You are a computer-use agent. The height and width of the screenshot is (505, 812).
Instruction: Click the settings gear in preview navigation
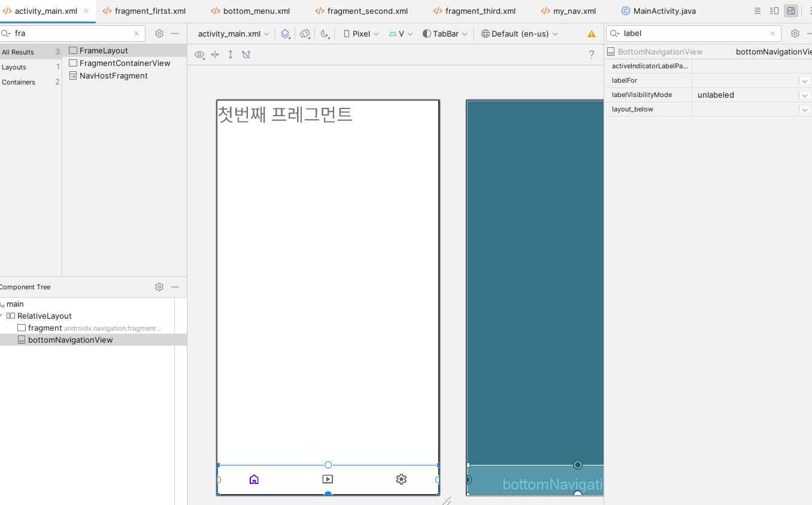click(401, 479)
